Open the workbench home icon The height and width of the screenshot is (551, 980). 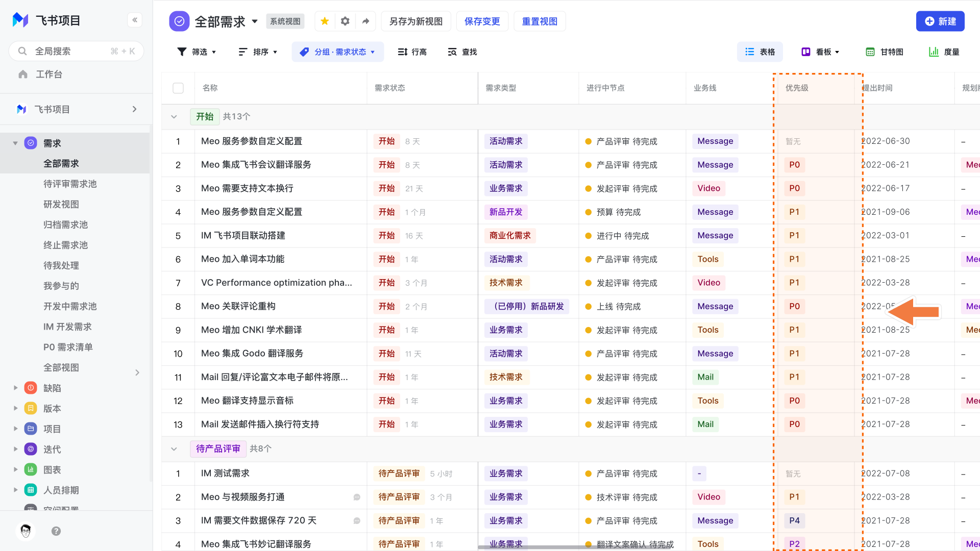point(23,74)
